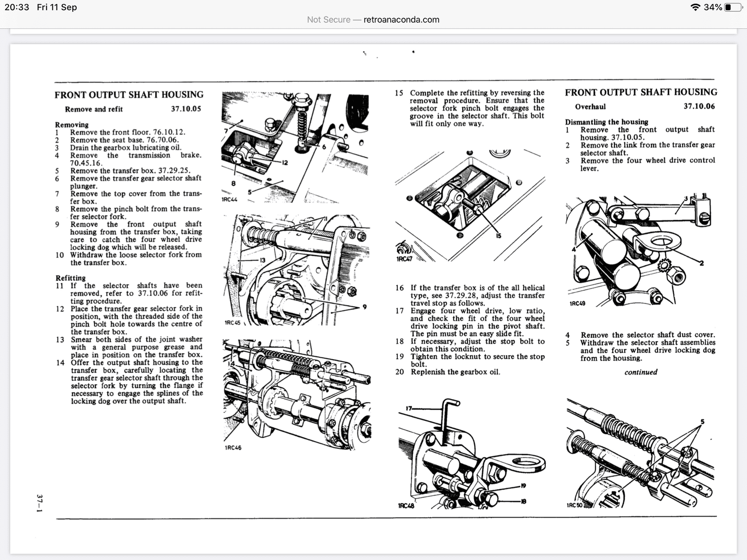The image size is (747, 560).
Task: Tap the Wi-Fi status icon
Action: [x=695, y=7]
